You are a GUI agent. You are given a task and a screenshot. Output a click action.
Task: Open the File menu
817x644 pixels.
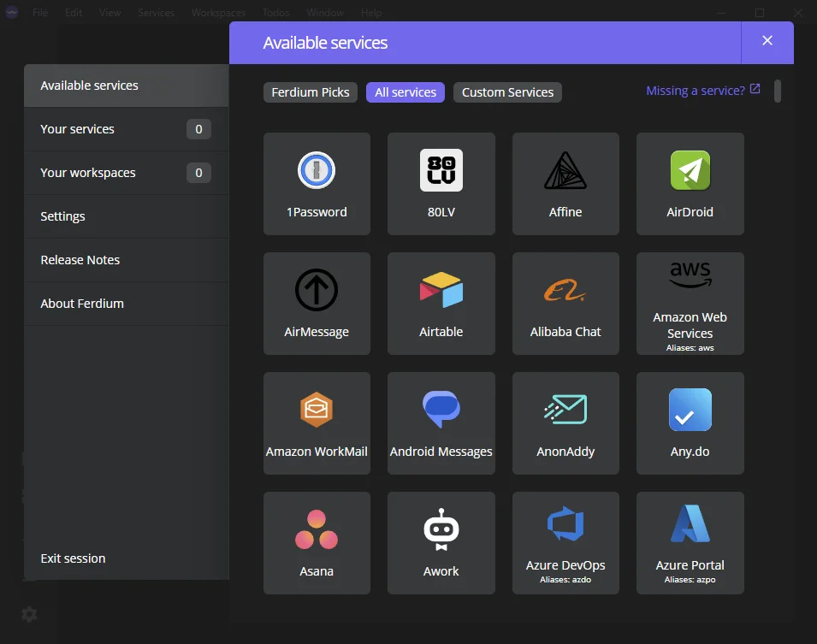[40, 13]
